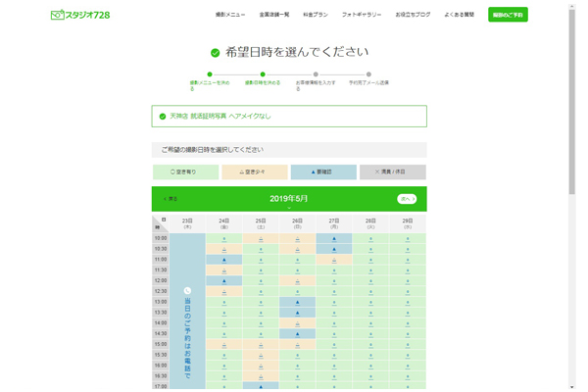Click the 要確認 legend box

pyautogui.click(x=323, y=171)
